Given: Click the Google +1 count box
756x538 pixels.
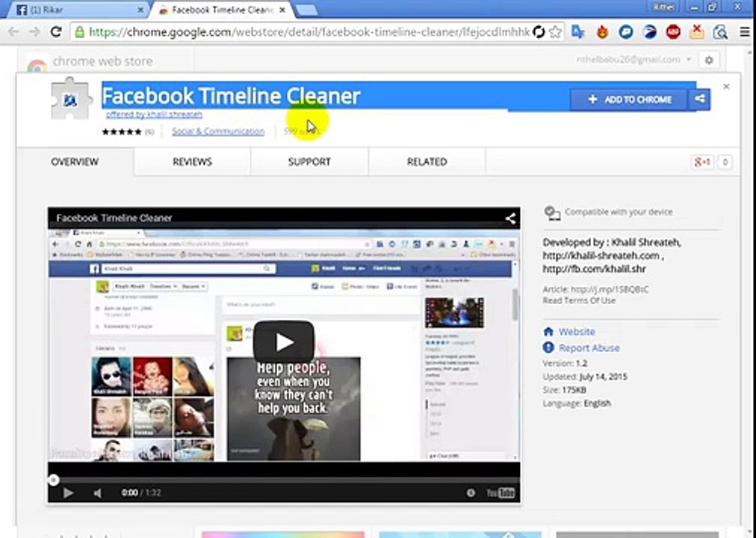Looking at the screenshot, I should [x=725, y=162].
